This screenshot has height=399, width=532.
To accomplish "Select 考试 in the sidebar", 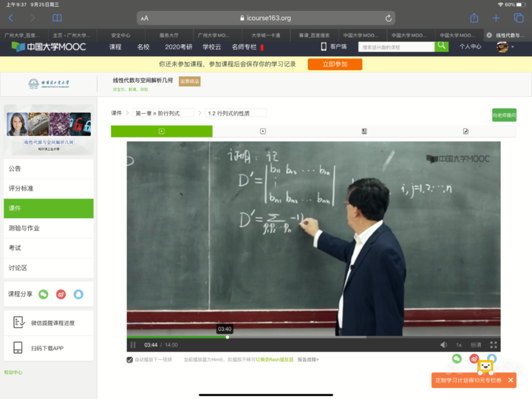I will point(49,248).
